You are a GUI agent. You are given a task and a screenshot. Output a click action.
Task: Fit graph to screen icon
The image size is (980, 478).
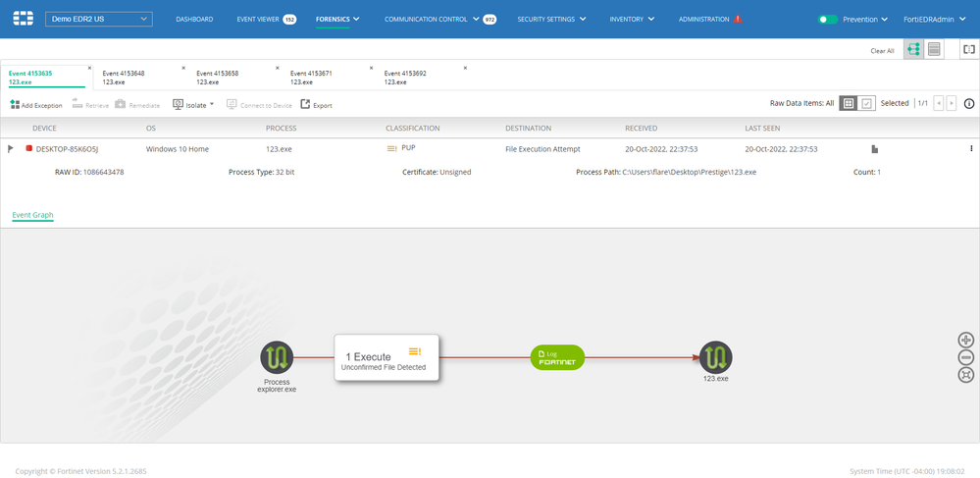(965, 375)
